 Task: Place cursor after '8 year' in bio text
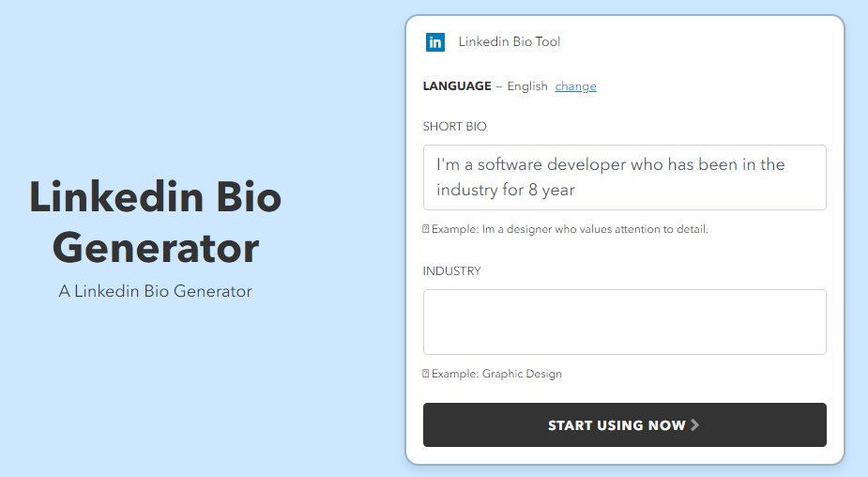[575, 190]
